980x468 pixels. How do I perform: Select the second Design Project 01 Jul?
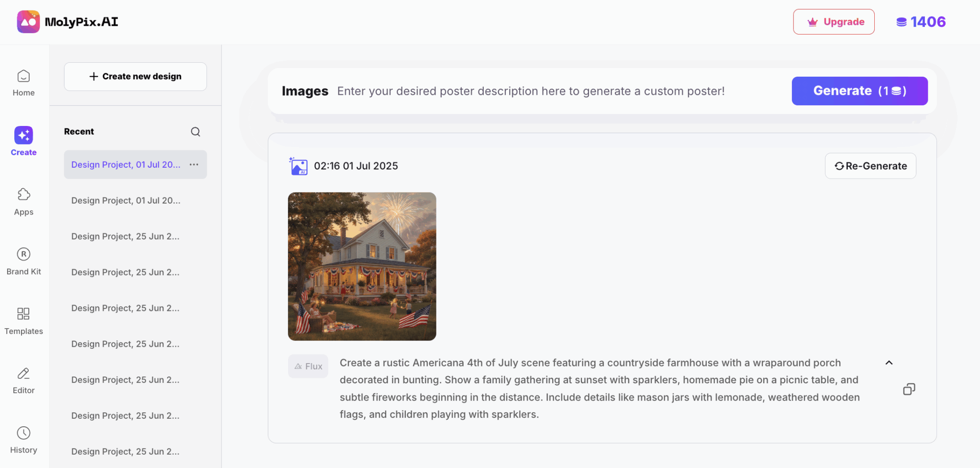point(126,201)
